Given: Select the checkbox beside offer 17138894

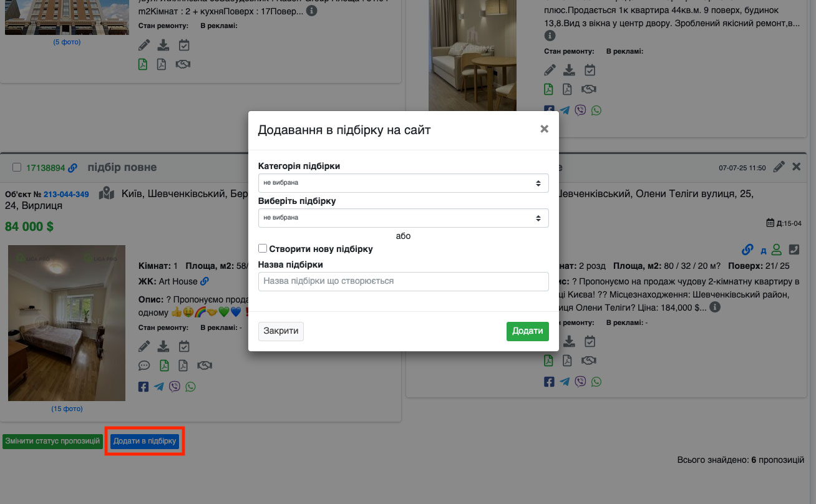Looking at the screenshot, I should tap(17, 167).
